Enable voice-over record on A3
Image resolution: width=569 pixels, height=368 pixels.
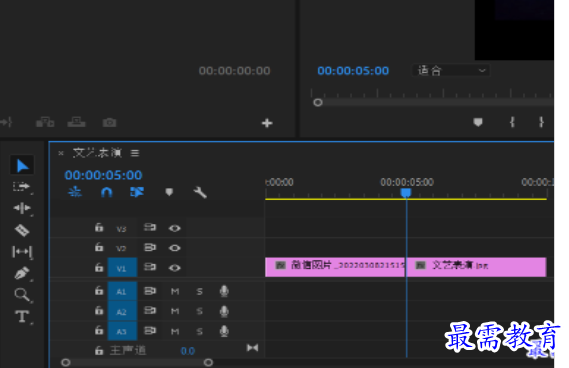click(x=224, y=331)
